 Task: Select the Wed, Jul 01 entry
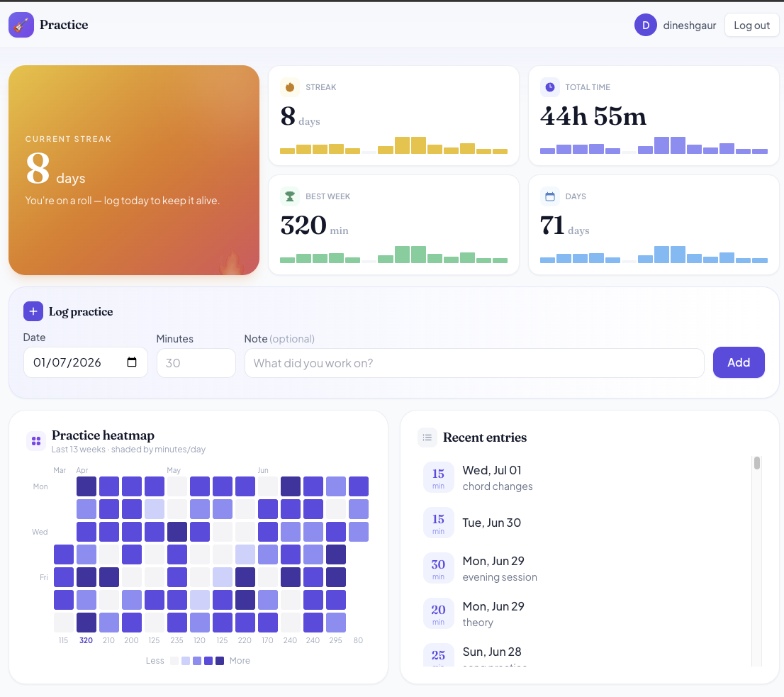point(585,477)
